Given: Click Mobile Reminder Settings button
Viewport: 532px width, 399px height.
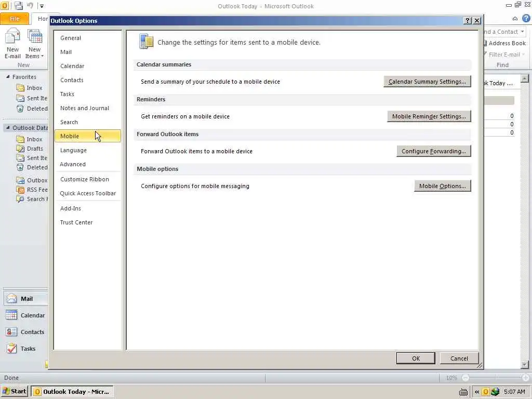Looking at the screenshot, I should point(429,116).
